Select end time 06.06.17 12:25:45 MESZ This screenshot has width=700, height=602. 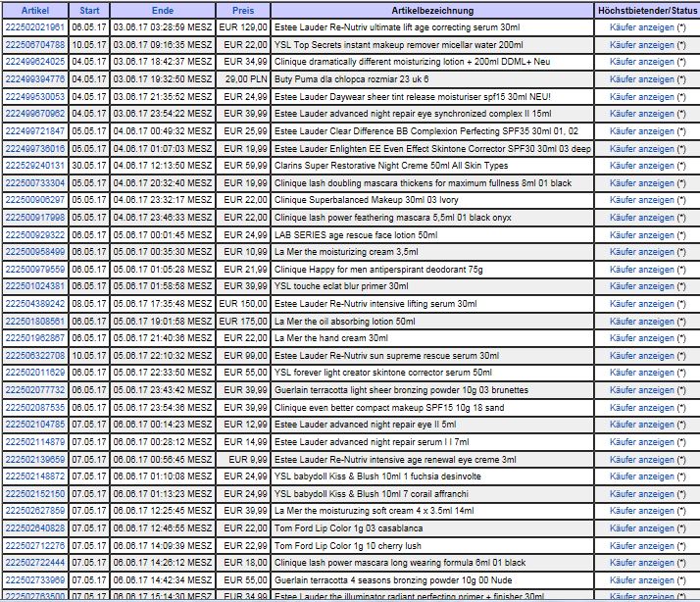[163, 511]
